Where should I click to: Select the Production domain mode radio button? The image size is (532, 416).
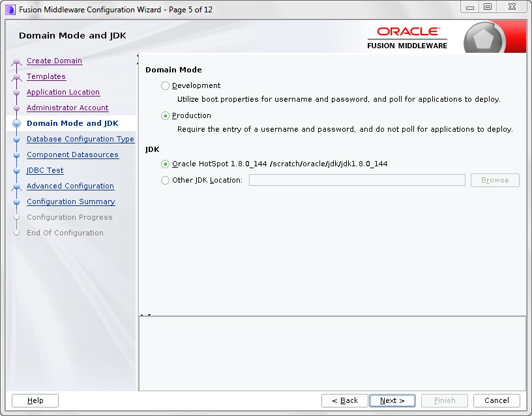pyautogui.click(x=165, y=115)
